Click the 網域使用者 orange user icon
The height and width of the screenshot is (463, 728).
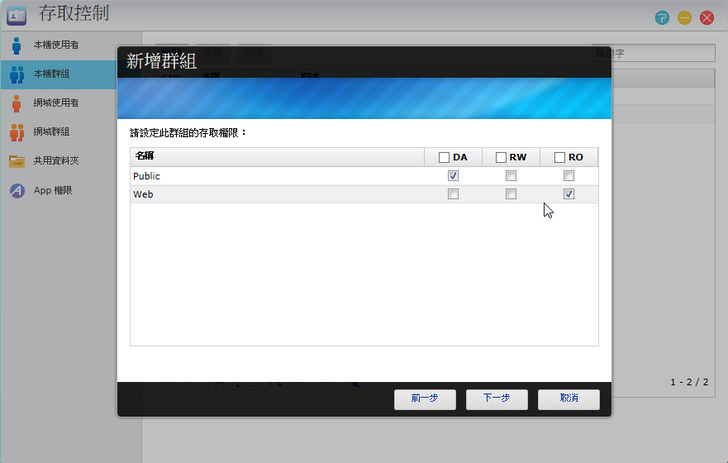pos(17,103)
